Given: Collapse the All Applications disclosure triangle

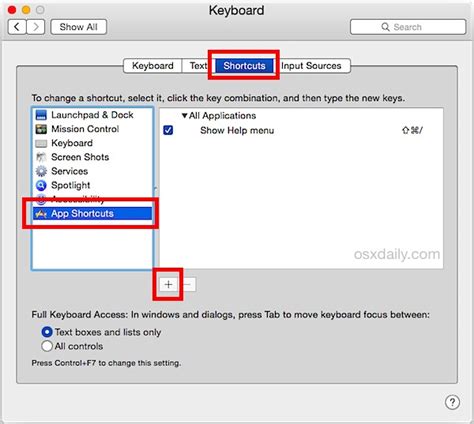Looking at the screenshot, I should [184, 116].
